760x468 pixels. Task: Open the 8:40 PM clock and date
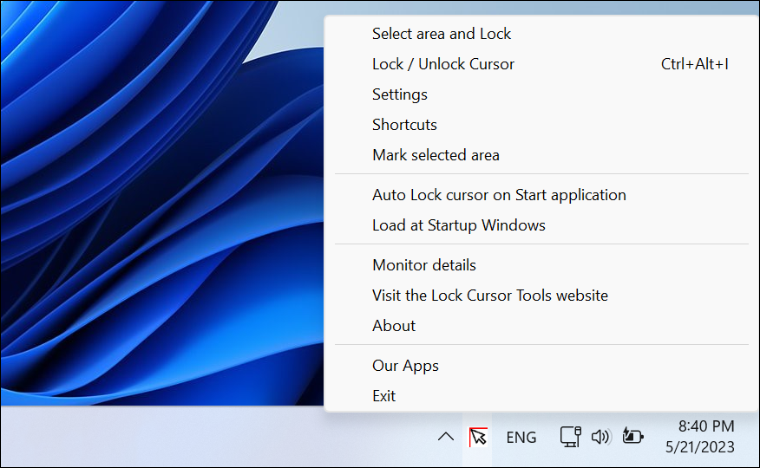(700, 437)
